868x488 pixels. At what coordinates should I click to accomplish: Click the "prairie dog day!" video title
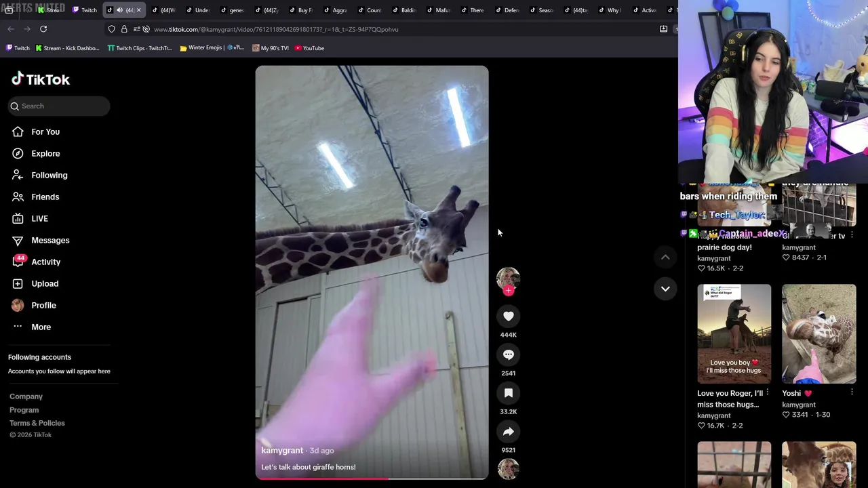724,247
